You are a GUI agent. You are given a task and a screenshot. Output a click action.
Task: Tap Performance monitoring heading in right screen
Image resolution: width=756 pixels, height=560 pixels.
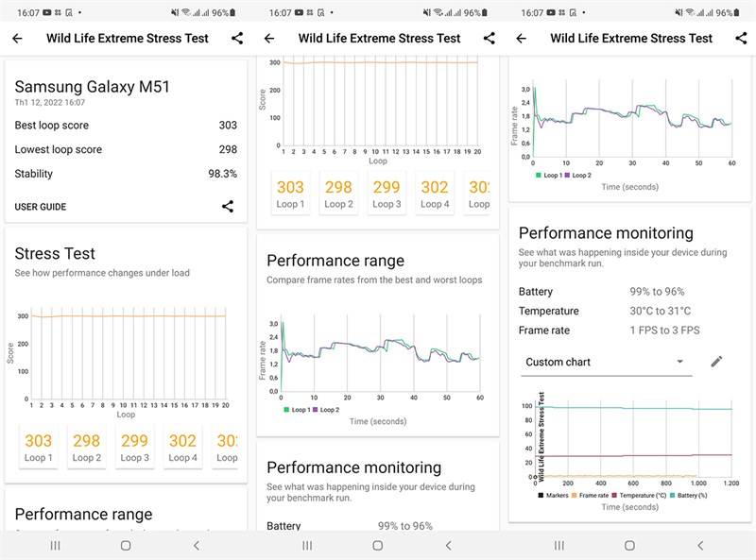click(606, 233)
